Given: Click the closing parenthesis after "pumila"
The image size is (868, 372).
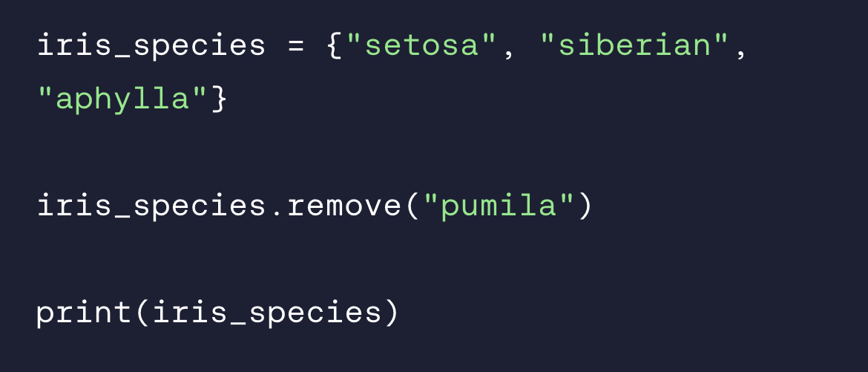Looking at the screenshot, I should pyautogui.click(x=586, y=206).
